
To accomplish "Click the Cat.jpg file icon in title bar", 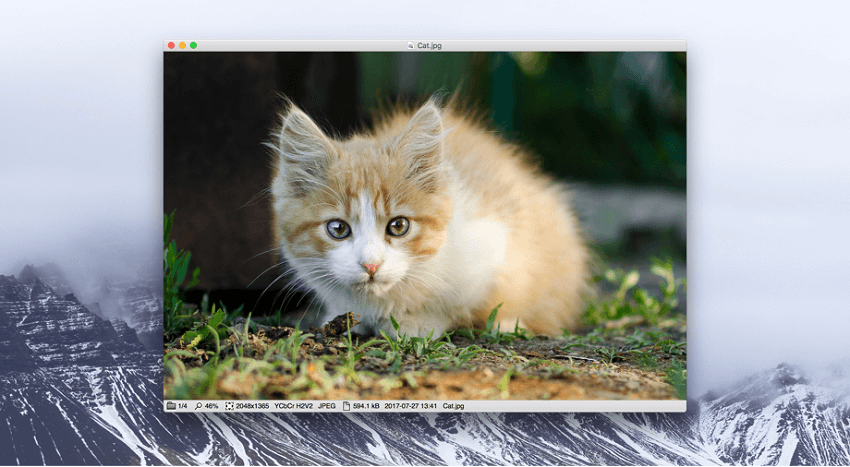I will coord(411,45).
